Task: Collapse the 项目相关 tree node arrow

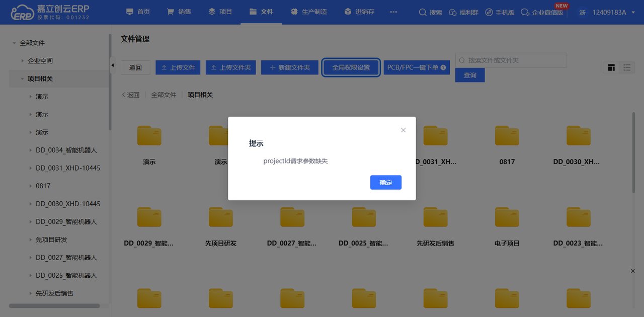Action: coord(22,79)
